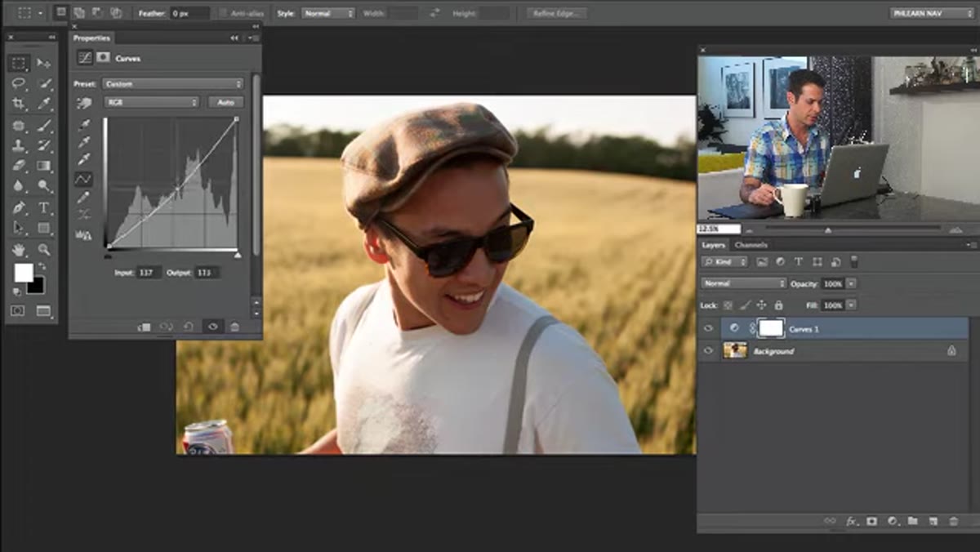Open the RGB channel dropdown
The height and width of the screenshot is (552, 980).
(x=152, y=102)
